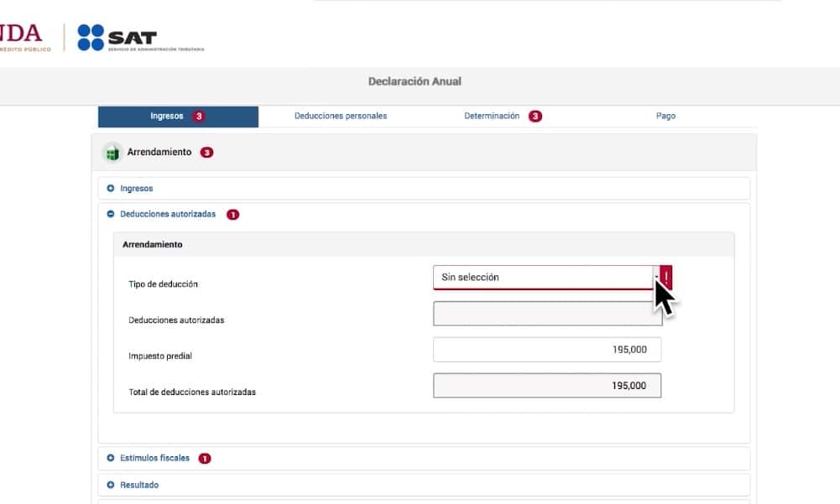The height and width of the screenshot is (504, 840).
Task: Click the red error indicator beside Tipo de deducción
Action: click(666, 277)
